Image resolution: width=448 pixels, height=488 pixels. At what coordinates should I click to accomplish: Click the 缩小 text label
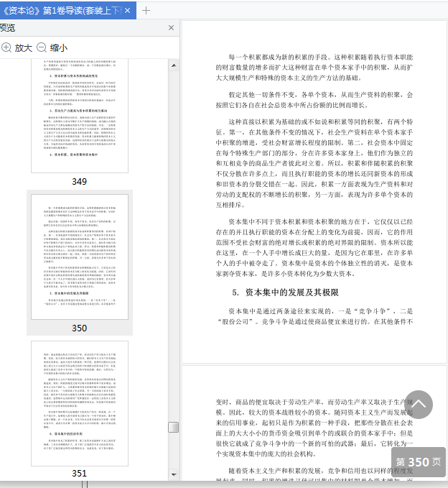[59, 47]
